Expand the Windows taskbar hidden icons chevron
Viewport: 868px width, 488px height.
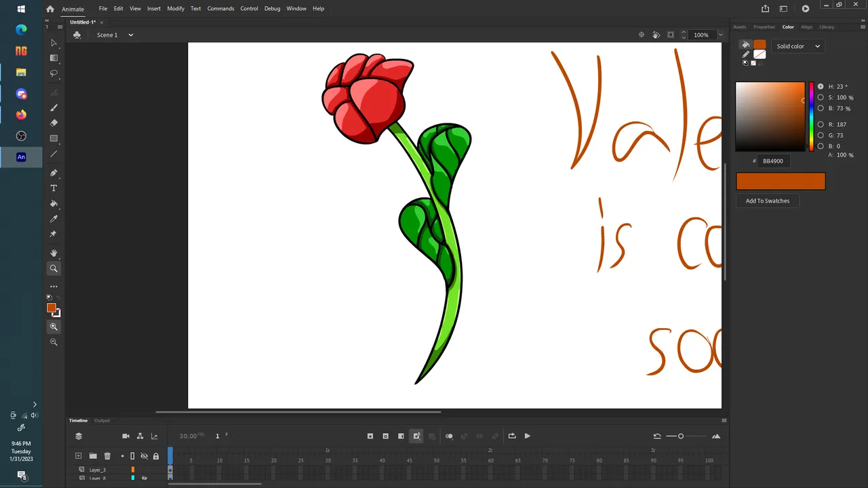tap(35, 405)
